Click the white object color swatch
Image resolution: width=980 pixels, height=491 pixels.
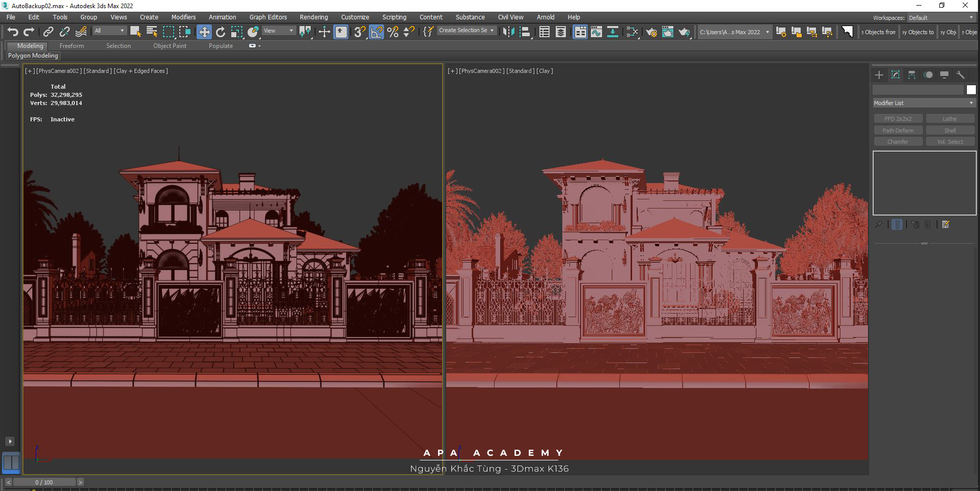[971, 90]
